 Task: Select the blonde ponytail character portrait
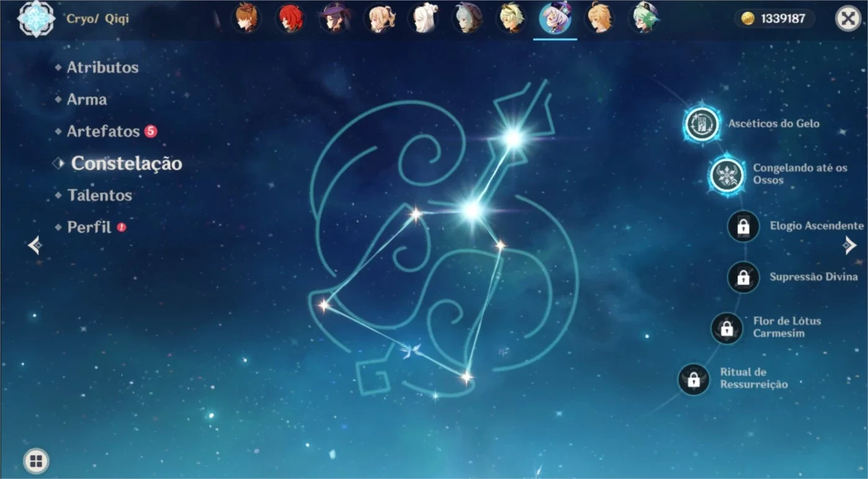pos(379,19)
